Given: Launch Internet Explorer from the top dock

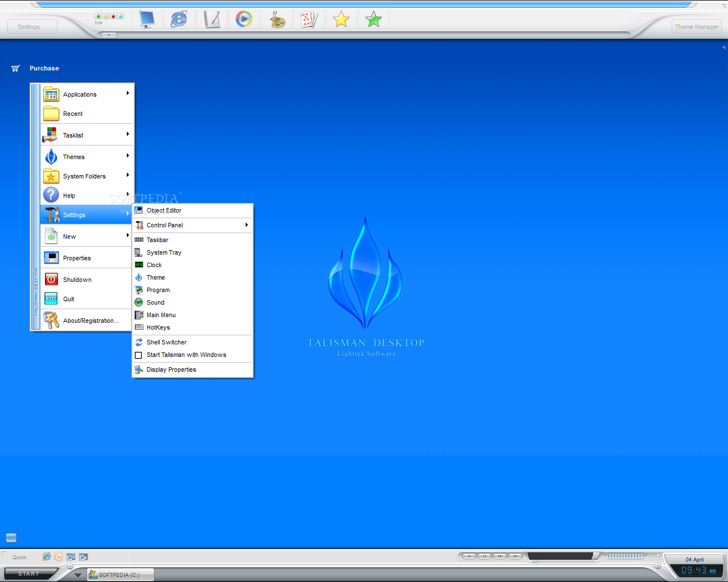Looking at the screenshot, I should click(179, 19).
